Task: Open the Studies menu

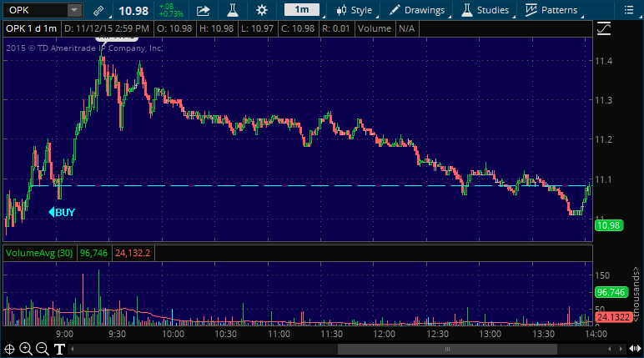Action: (x=485, y=10)
